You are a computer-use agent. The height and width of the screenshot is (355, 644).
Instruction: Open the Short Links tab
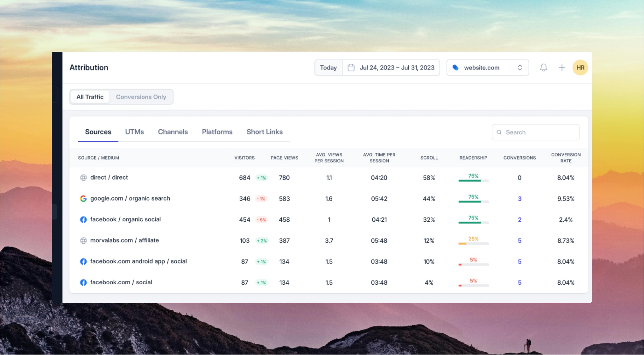coord(264,132)
